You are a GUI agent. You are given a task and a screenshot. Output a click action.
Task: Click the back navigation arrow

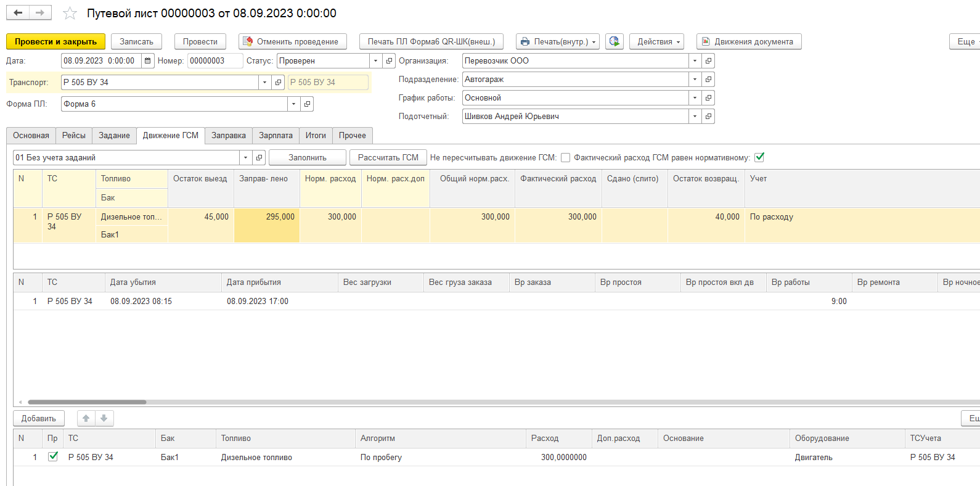[18, 13]
